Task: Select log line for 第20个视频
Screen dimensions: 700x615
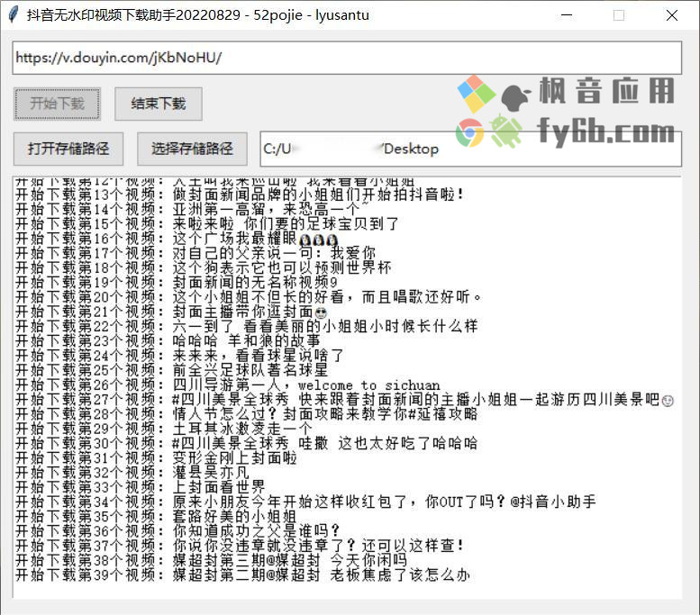Action: [249, 297]
